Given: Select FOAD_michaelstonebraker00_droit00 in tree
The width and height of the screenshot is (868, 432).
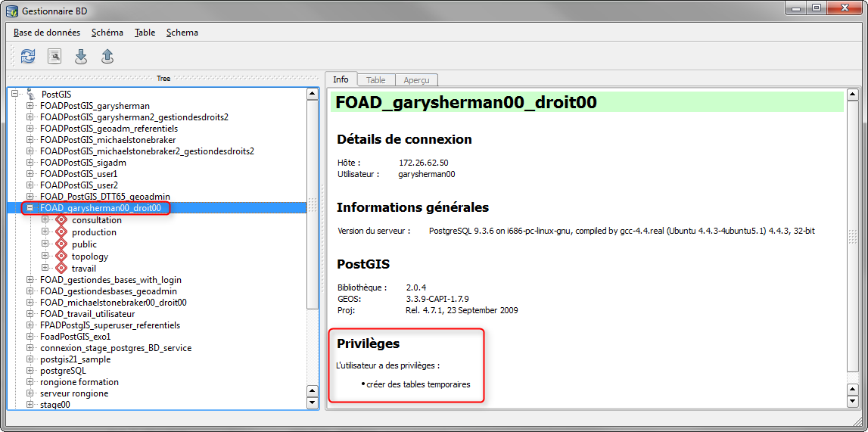Looking at the screenshot, I should (113, 302).
